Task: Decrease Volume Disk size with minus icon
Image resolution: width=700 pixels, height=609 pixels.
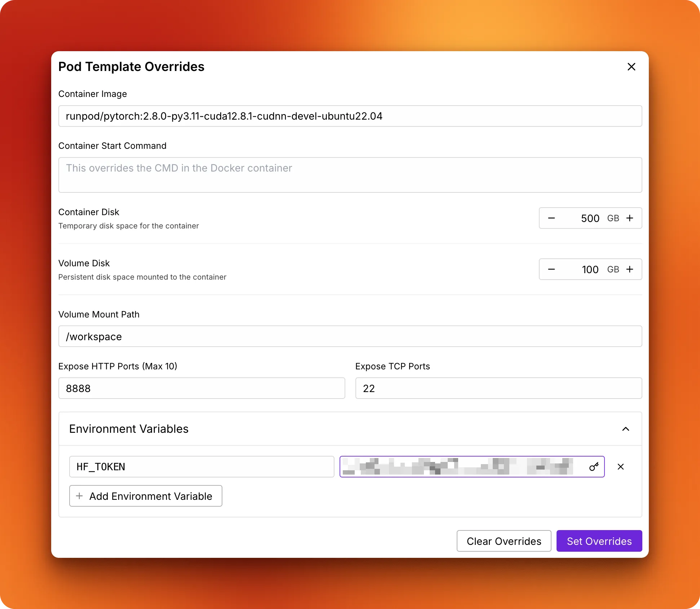Action: (551, 269)
